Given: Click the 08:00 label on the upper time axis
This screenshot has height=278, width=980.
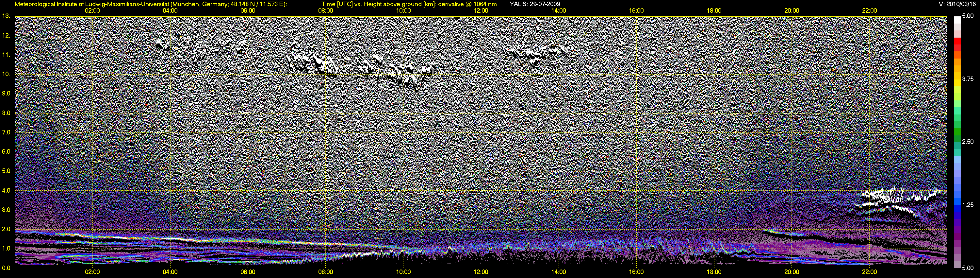Looking at the screenshot, I should (326, 11).
